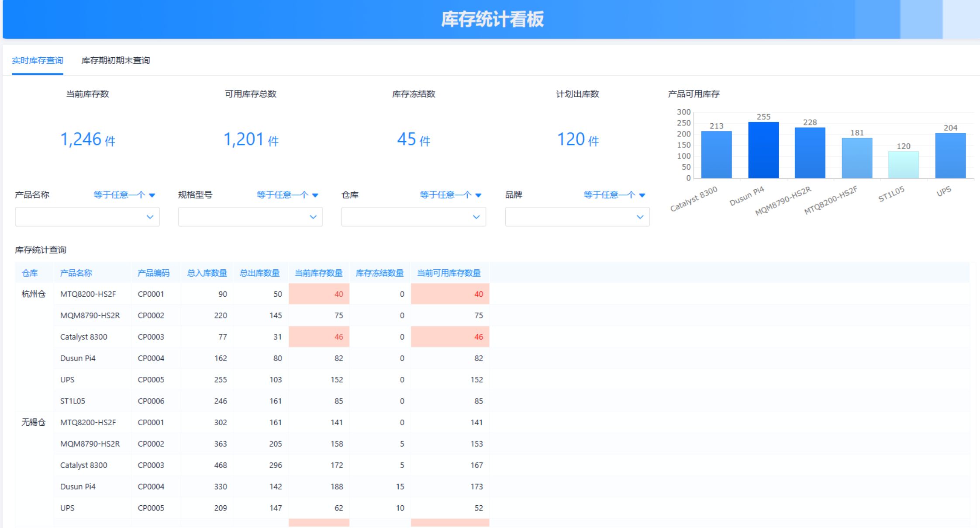The height and width of the screenshot is (528, 980).
Task: Select the 实时库存查询 tab
Action: click(x=38, y=60)
